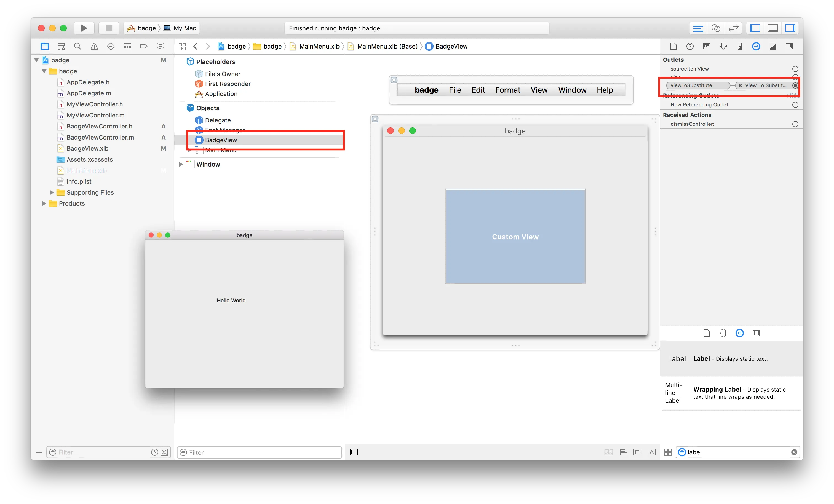The image size is (834, 504).
Task: Select the Object library icon
Action: [x=740, y=333]
